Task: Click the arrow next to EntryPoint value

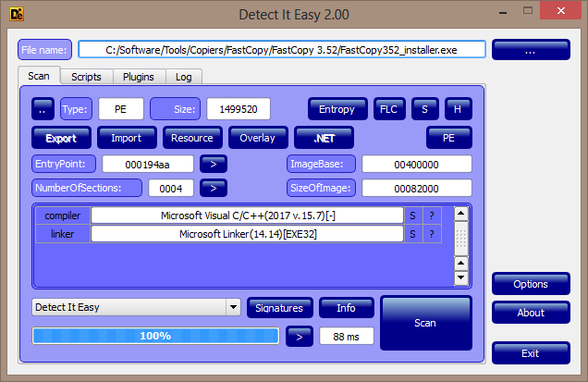Action: [214, 164]
